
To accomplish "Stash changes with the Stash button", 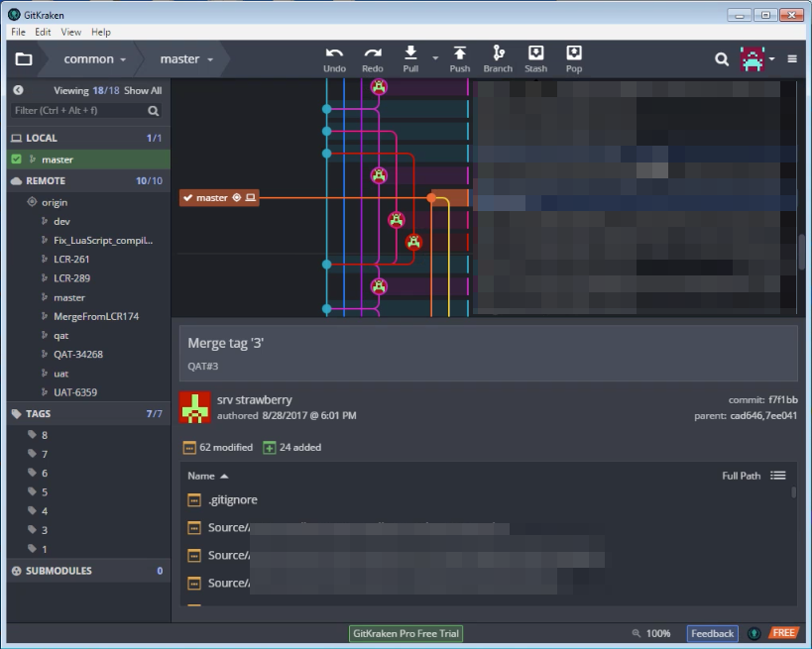I will coord(536,60).
